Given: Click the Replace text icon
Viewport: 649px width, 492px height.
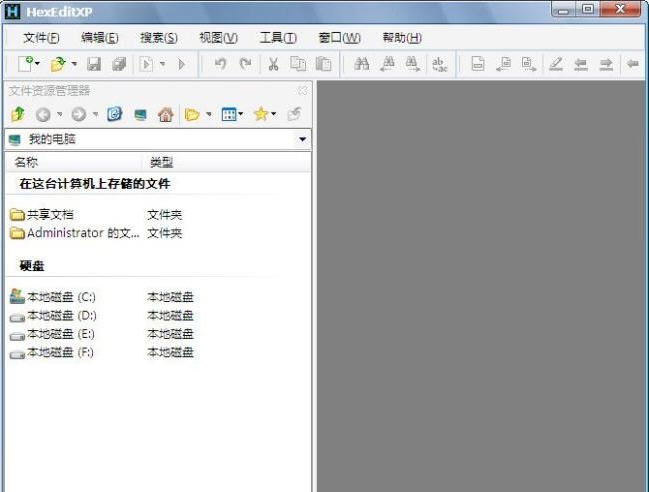Looking at the screenshot, I should coord(439,64).
